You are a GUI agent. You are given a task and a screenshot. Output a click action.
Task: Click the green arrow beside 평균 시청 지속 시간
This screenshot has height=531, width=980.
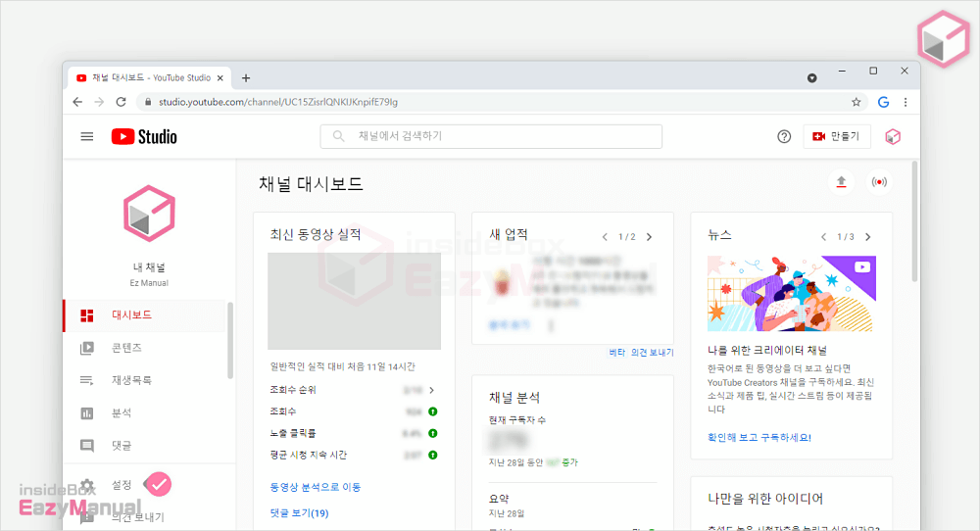[432, 455]
